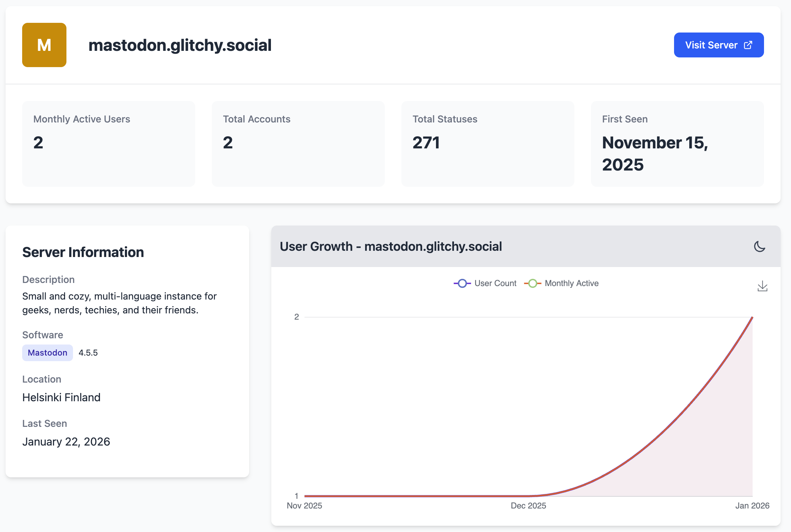Click the Jan 2026 endpoint on chart line
791x532 pixels.
pyautogui.click(x=752, y=317)
